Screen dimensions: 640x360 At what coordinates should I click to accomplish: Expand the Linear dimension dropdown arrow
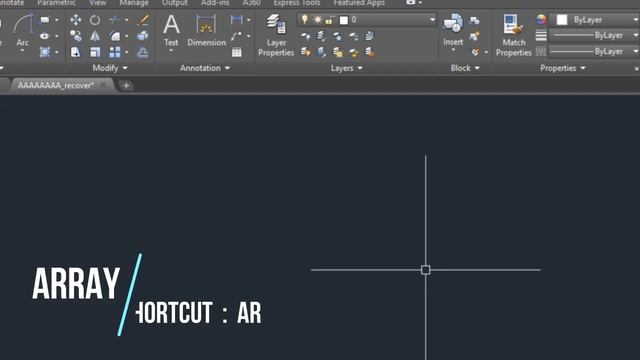249,20
